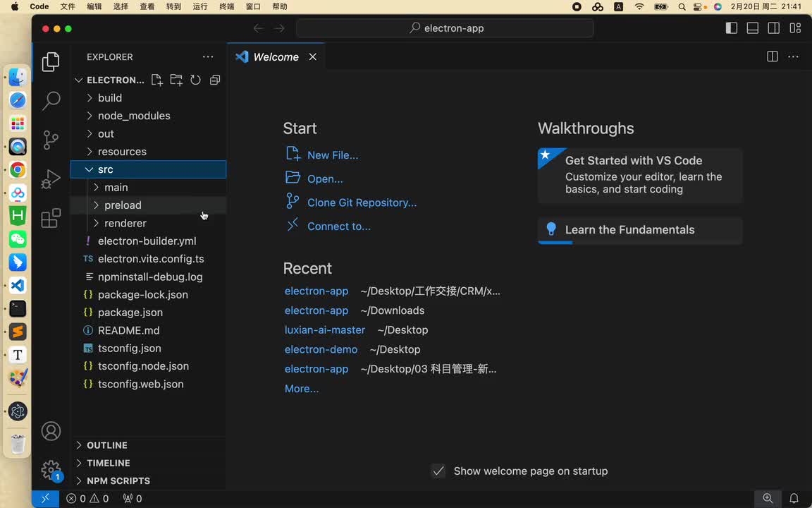Select the Welcome editor tab
Viewport: 812px width, 508px height.
pos(276,57)
